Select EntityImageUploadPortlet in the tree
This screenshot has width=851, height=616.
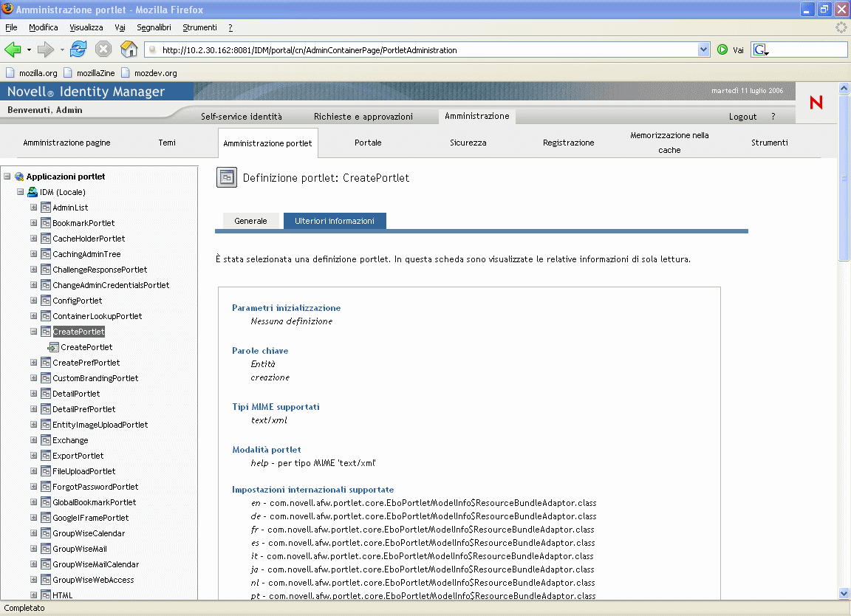tap(100, 425)
